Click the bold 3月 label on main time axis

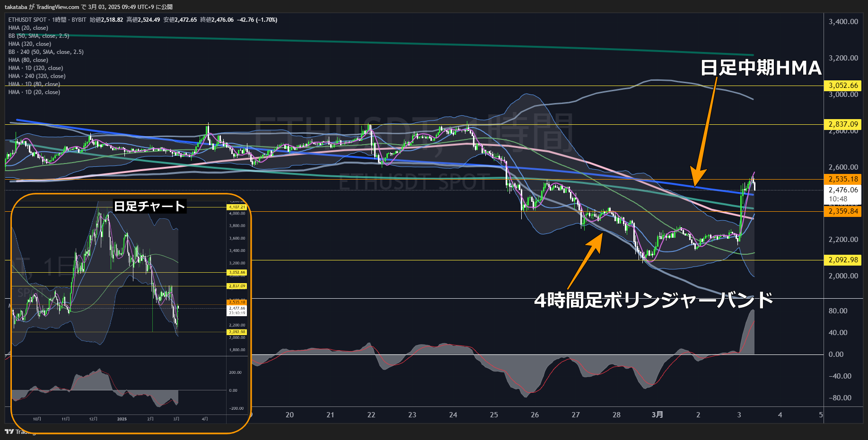657,415
